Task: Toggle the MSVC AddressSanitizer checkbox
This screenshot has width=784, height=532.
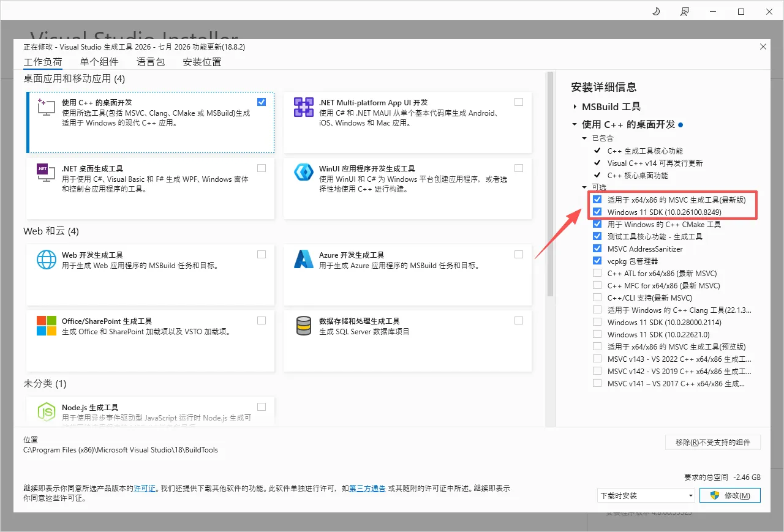Action: tap(597, 249)
